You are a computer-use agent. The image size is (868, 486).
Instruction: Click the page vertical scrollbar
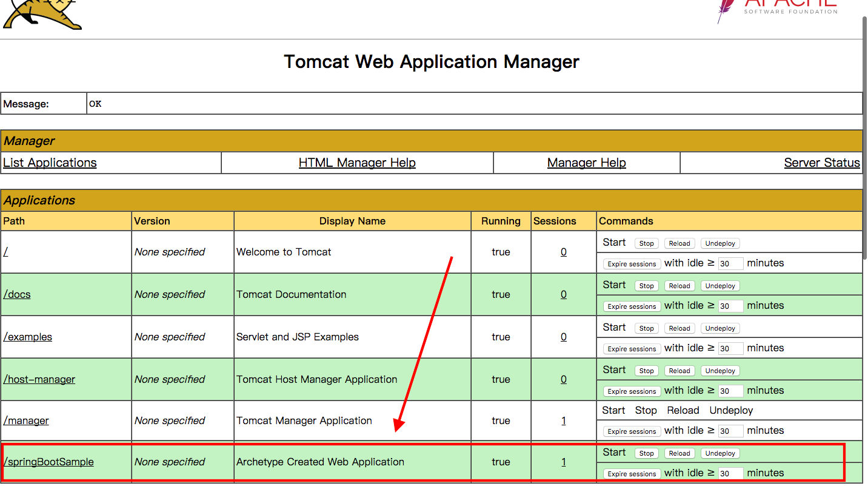pyautogui.click(x=865, y=137)
